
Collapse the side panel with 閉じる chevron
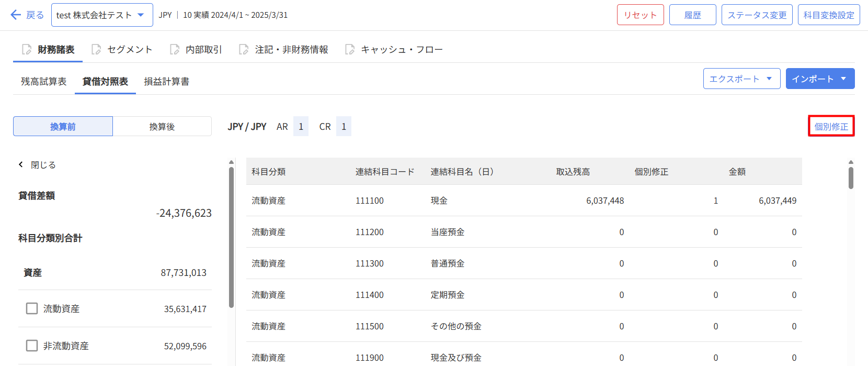click(x=21, y=164)
